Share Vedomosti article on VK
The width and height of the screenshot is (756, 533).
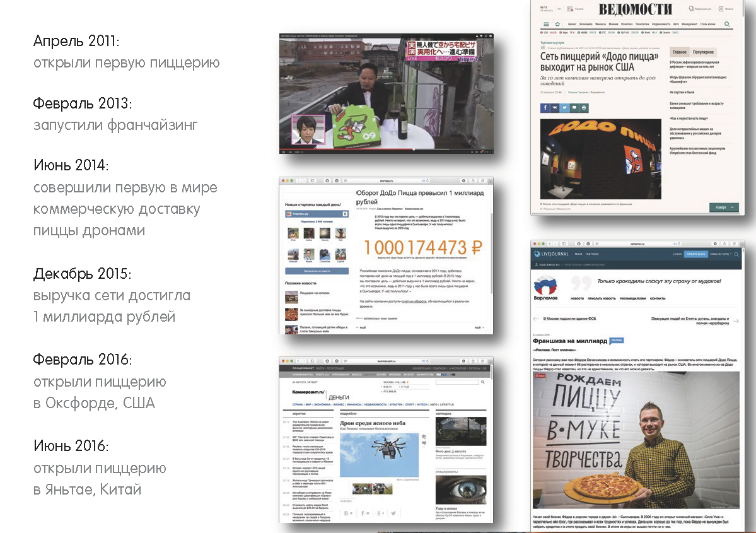point(555,108)
